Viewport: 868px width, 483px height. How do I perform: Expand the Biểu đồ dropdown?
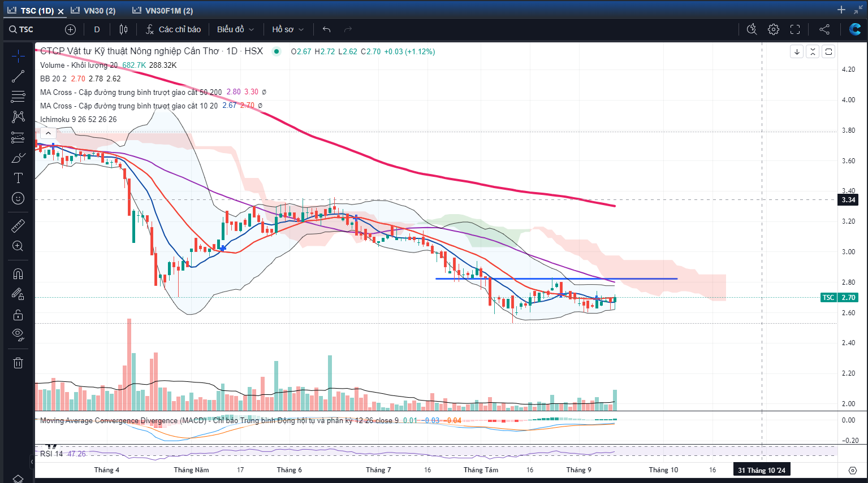[235, 29]
